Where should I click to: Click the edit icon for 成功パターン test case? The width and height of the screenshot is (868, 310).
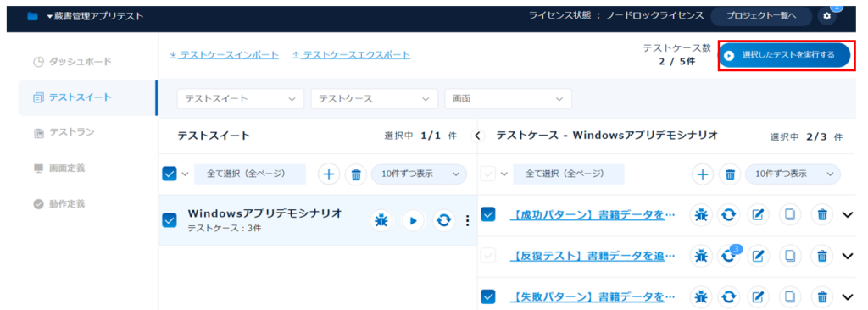tap(759, 214)
